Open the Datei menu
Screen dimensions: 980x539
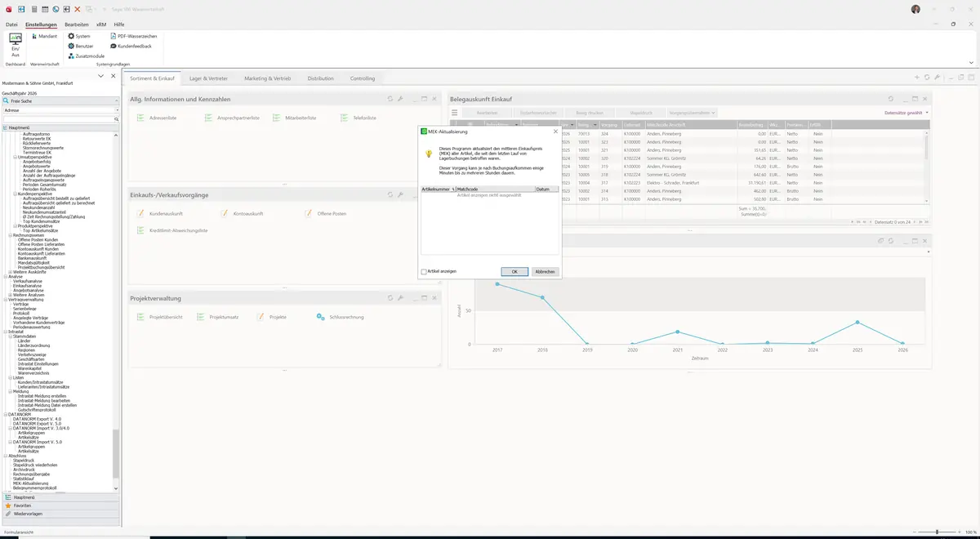11,24
